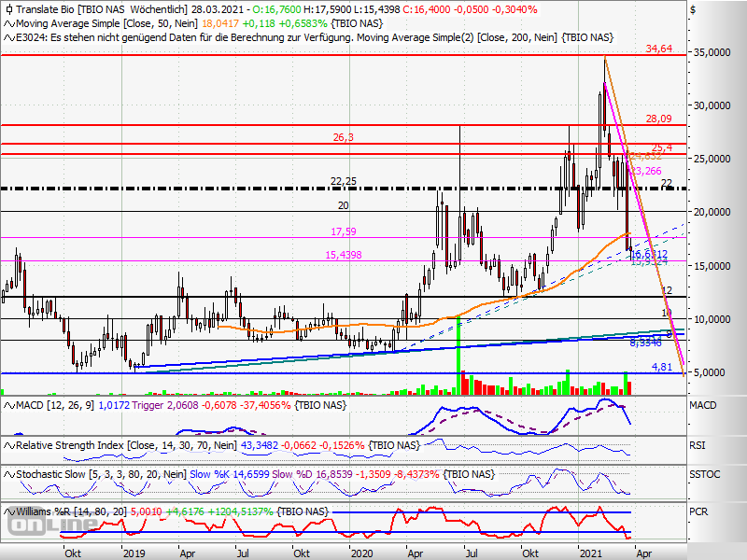747x560 pixels.
Task: Click the icon beside Stochastic Slow label
Action: point(7,474)
